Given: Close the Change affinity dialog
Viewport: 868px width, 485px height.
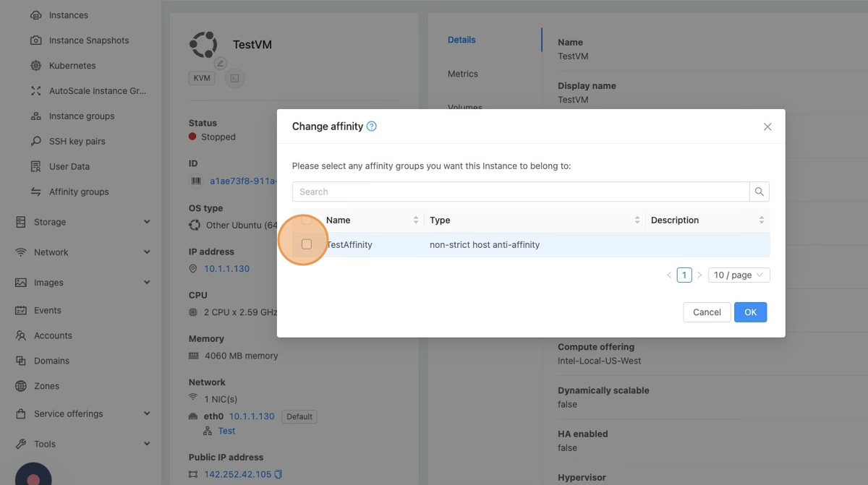Looking at the screenshot, I should [x=767, y=126].
